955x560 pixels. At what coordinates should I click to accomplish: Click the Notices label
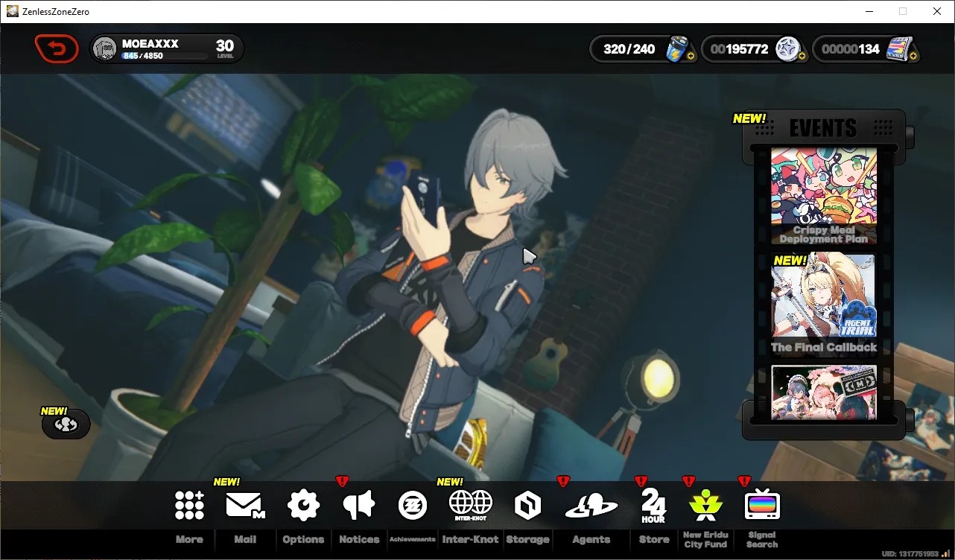pyautogui.click(x=359, y=540)
